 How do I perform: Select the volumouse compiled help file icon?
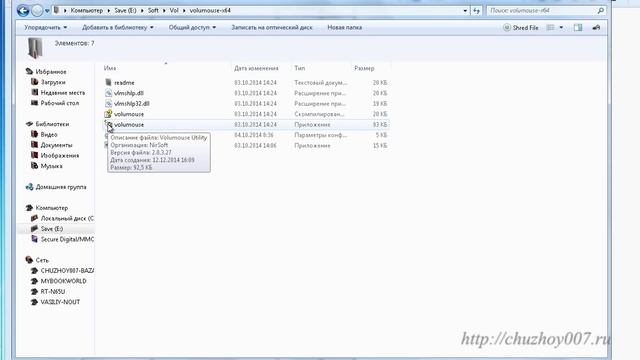(x=108, y=114)
